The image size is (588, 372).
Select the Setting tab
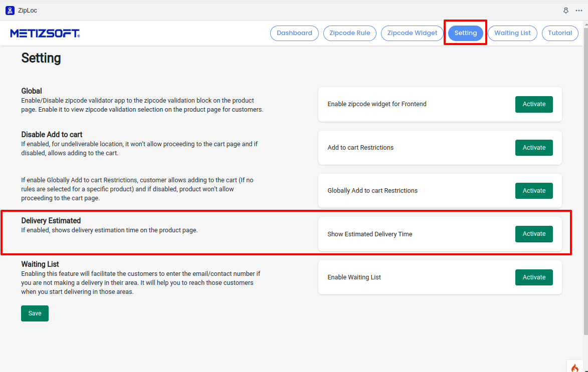tap(466, 33)
